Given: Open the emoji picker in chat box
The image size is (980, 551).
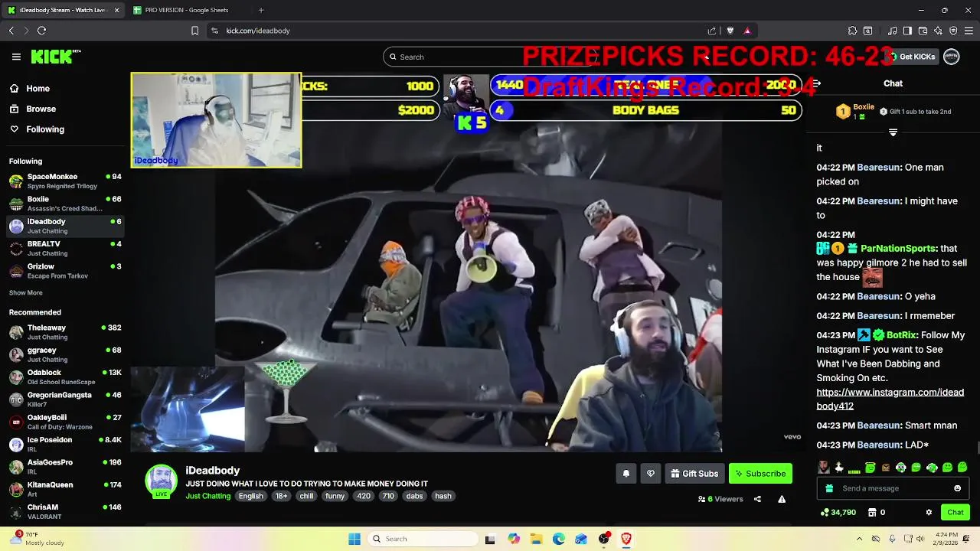Looking at the screenshot, I should 957,488.
